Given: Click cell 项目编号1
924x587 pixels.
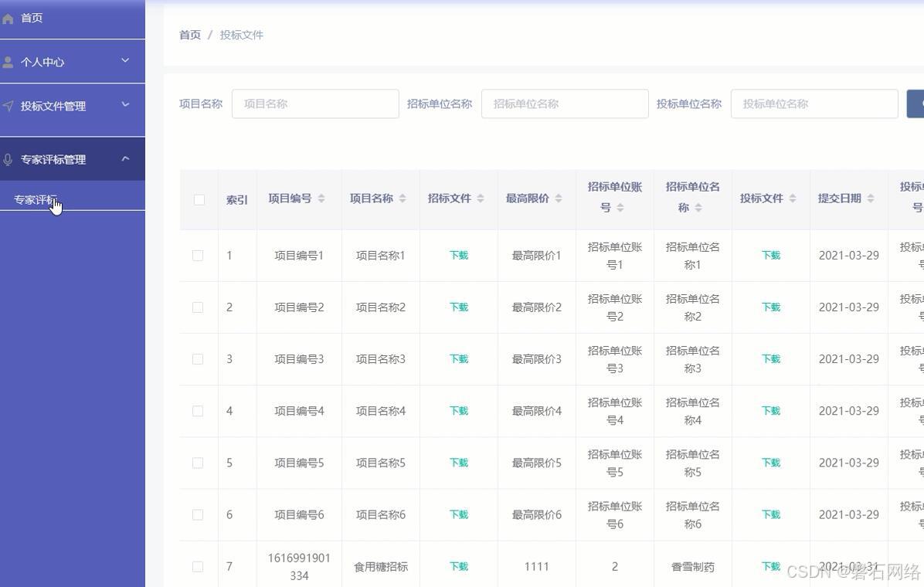Looking at the screenshot, I should (x=299, y=255).
